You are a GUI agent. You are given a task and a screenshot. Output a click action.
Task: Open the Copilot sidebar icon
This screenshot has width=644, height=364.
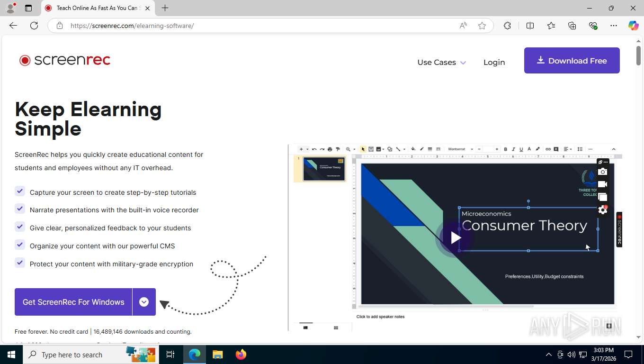tap(633, 26)
